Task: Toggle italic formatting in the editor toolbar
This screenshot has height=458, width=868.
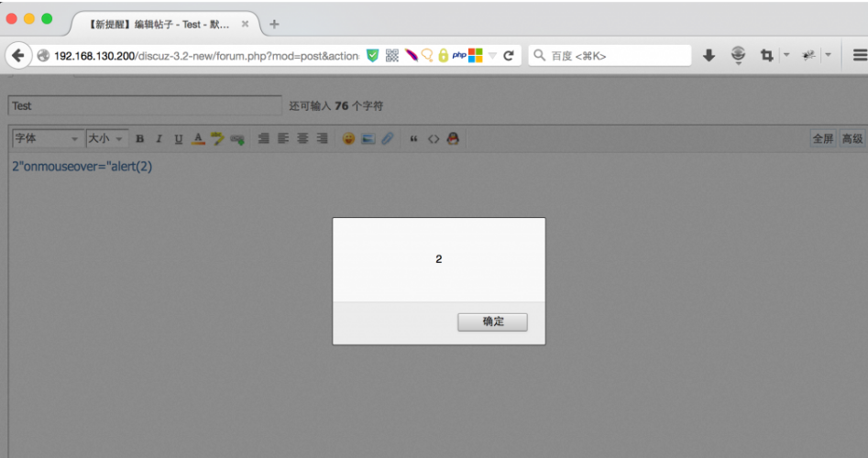Action: click(x=159, y=139)
